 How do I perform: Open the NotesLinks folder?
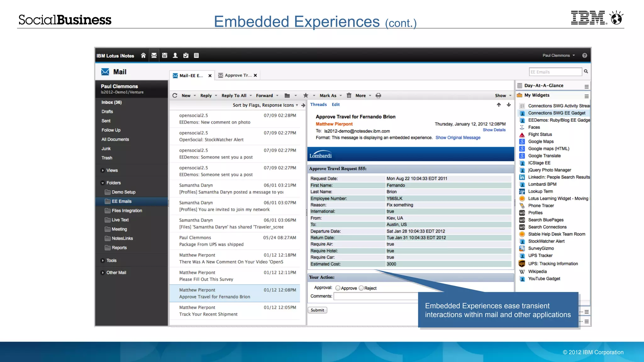pyautogui.click(x=122, y=239)
